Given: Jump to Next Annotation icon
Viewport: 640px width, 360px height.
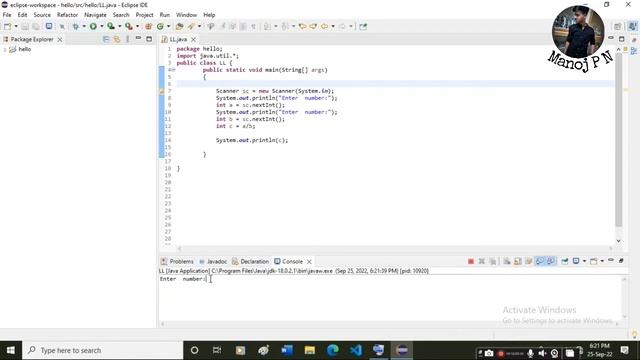Looking at the screenshot, I should [x=267, y=27].
